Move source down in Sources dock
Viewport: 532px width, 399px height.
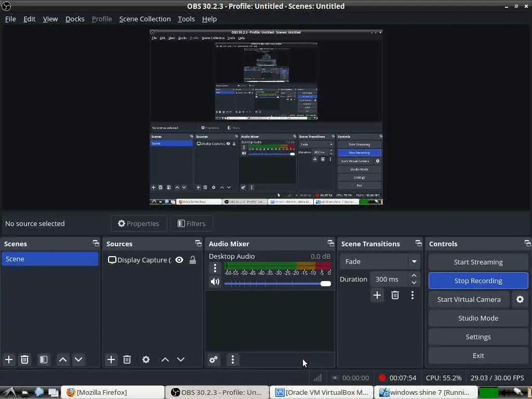click(181, 360)
